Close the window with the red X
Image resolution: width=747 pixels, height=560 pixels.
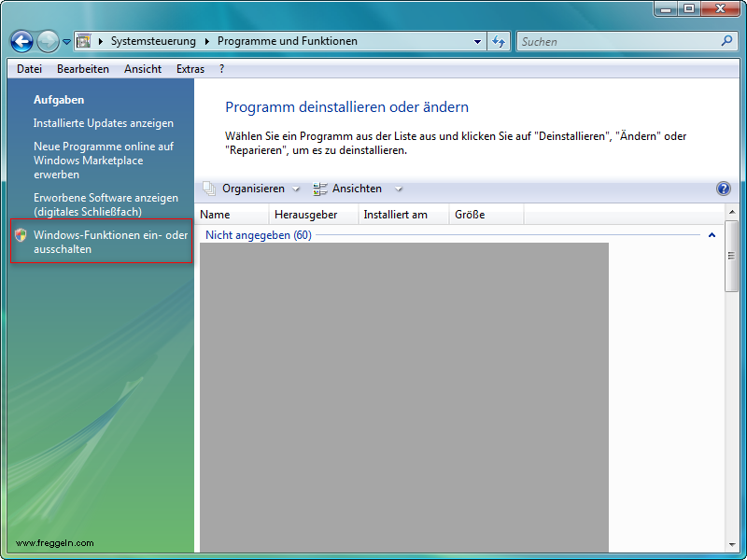[x=721, y=9]
